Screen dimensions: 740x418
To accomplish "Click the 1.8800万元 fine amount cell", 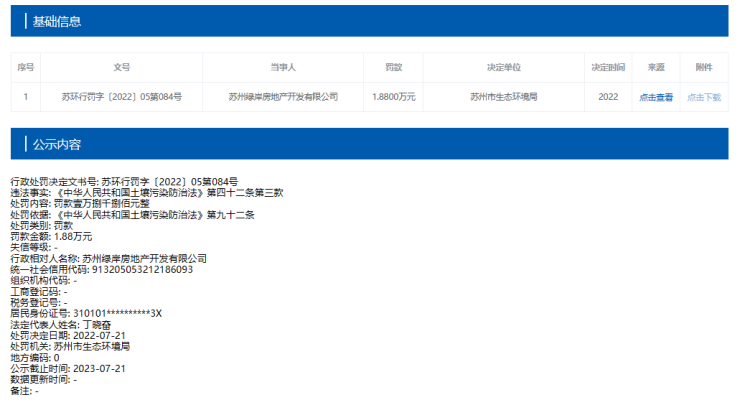I will [393, 97].
